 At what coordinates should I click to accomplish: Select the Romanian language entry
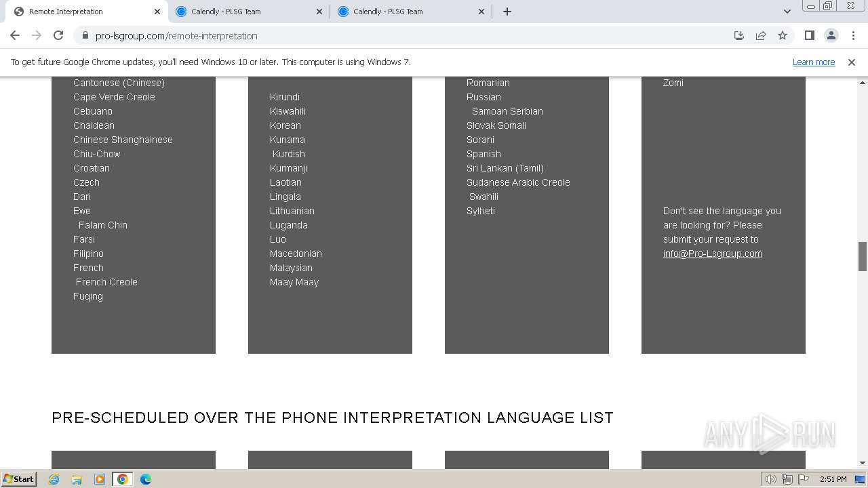pos(488,83)
